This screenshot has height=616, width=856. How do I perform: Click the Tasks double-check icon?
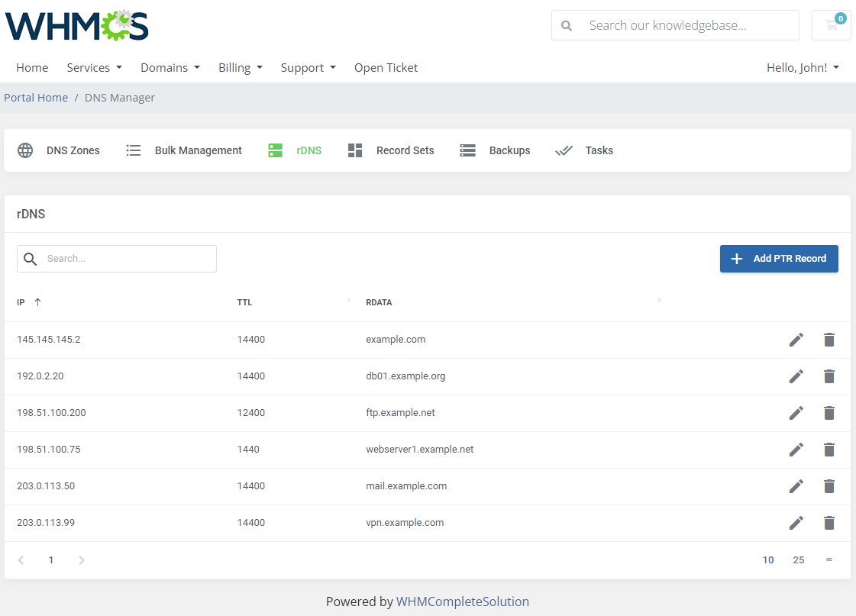point(564,150)
